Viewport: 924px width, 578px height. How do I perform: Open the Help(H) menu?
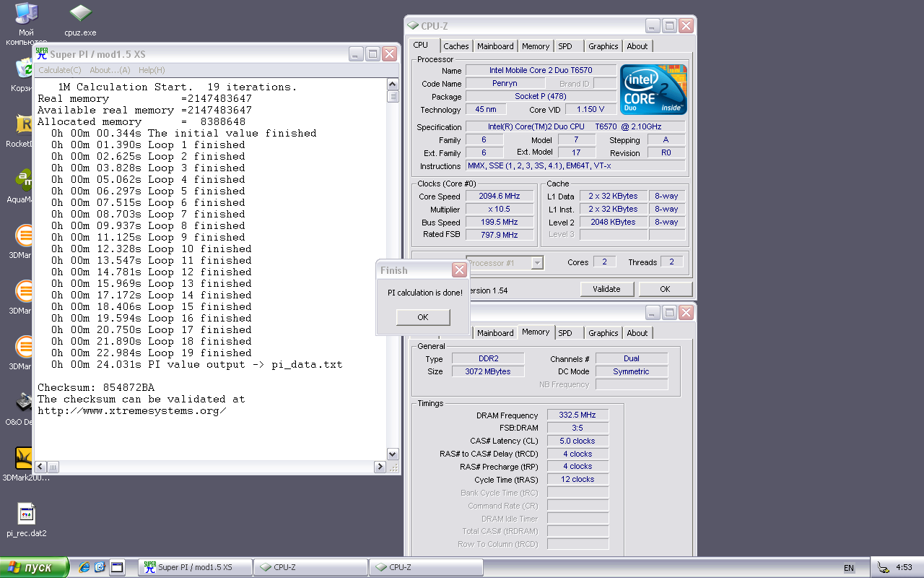coord(152,70)
